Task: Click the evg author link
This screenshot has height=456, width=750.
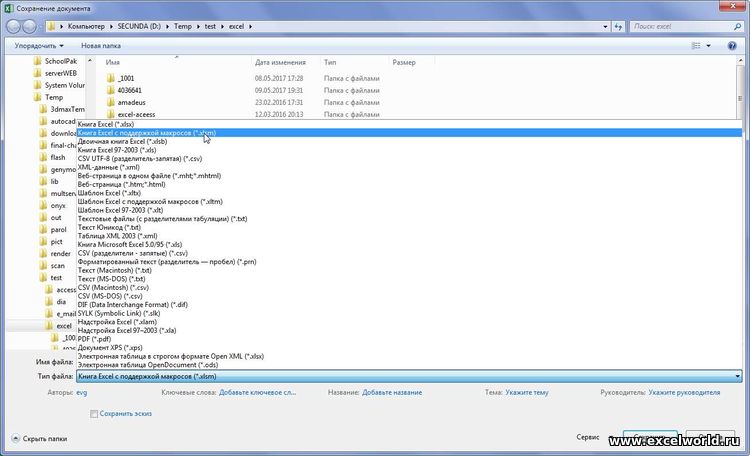Action: pos(81,392)
